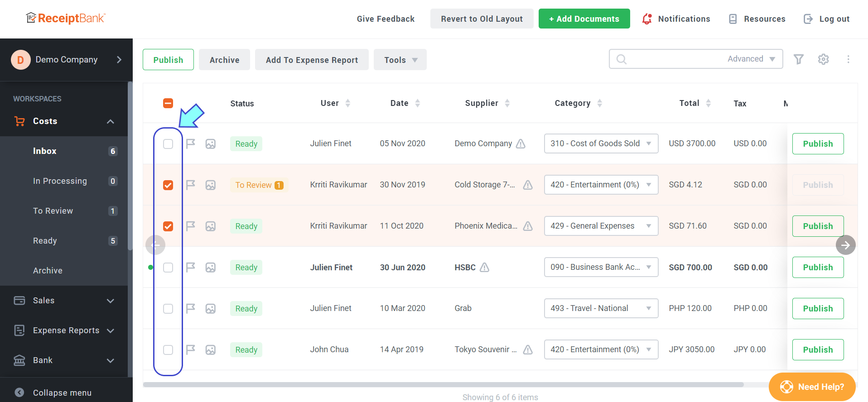Uncheck the Phoenix Medical row checkbox
This screenshot has width=868, height=402.
(x=168, y=226)
